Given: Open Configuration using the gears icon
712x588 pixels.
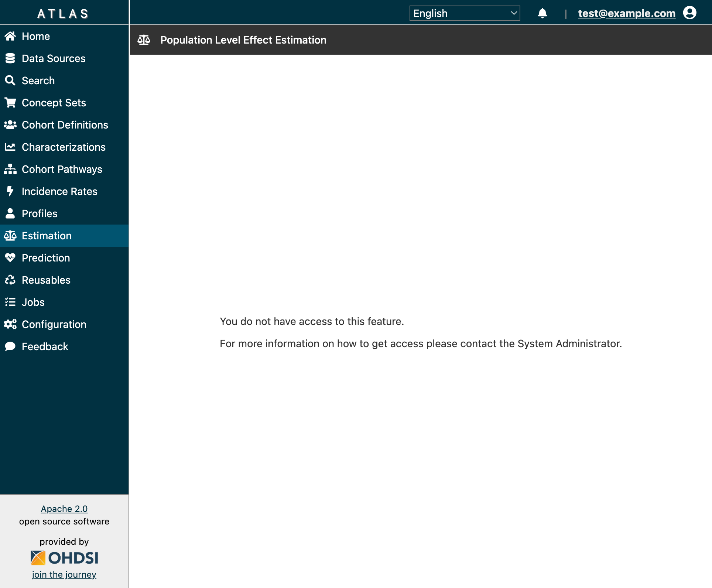Looking at the screenshot, I should pos(10,324).
